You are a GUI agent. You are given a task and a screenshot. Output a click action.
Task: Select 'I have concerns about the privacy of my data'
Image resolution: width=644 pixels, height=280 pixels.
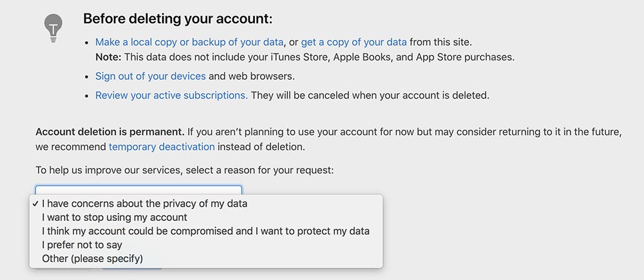tap(206, 203)
